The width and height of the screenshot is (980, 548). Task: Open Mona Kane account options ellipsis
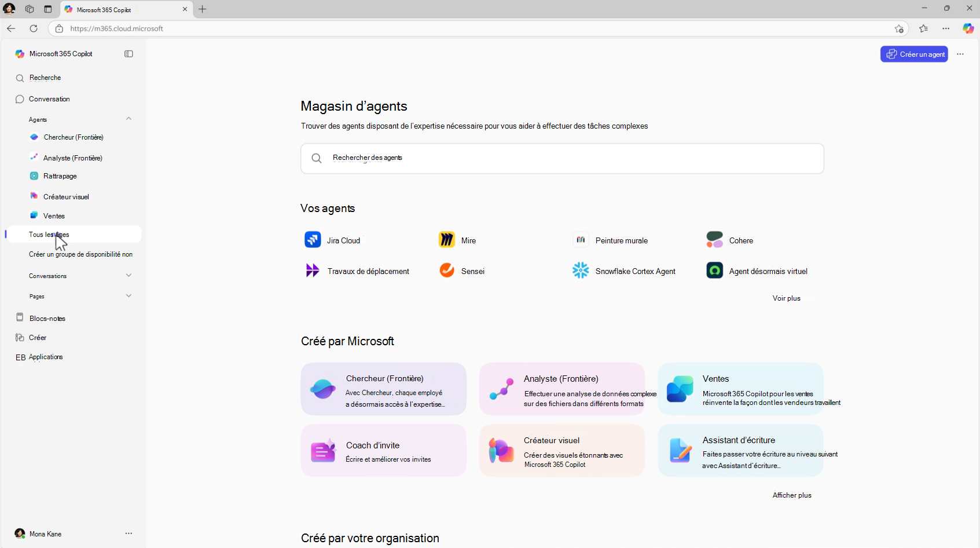click(129, 534)
